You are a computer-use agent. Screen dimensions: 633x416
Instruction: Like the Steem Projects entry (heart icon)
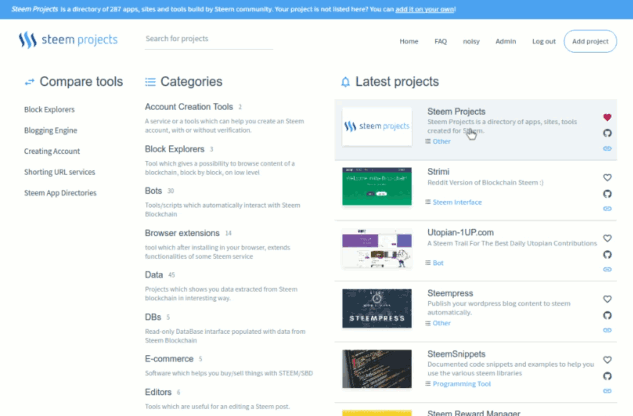click(x=607, y=117)
